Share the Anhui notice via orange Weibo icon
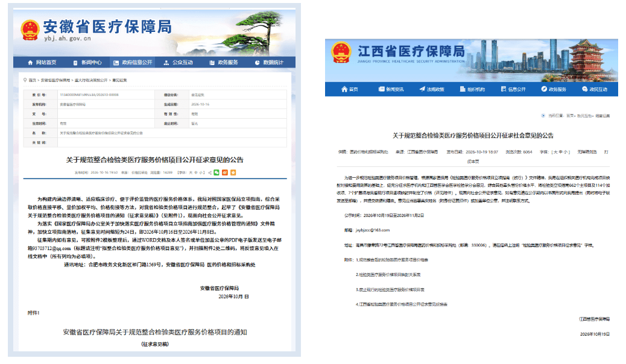The width and height of the screenshot is (626, 364). tap(225, 172)
